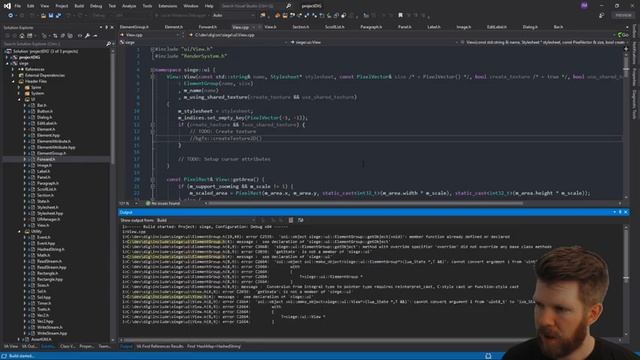The width and height of the screenshot is (640, 360).
Task: Switch to the ElementGroup.h tab
Action: tap(134, 27)
